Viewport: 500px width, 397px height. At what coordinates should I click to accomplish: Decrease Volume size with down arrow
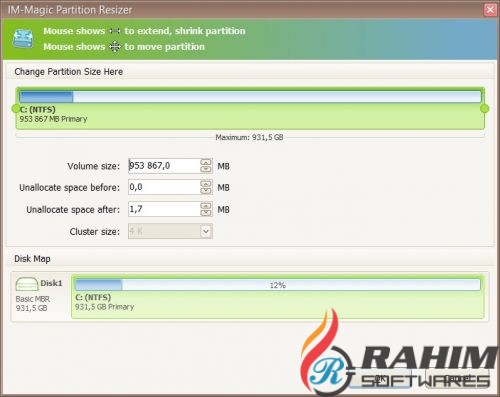pyautogui.click(x=206, y=169)
